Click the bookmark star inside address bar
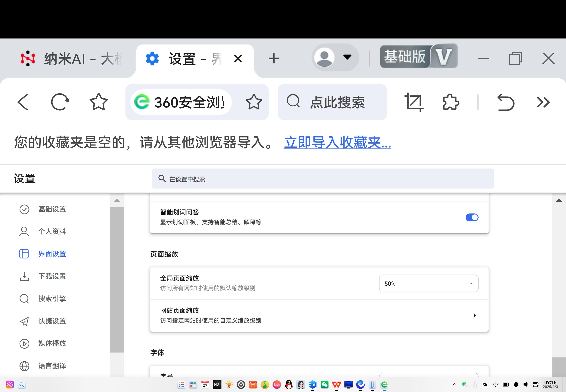The width and height of the screenshot is (566, 392). (254, 102)
